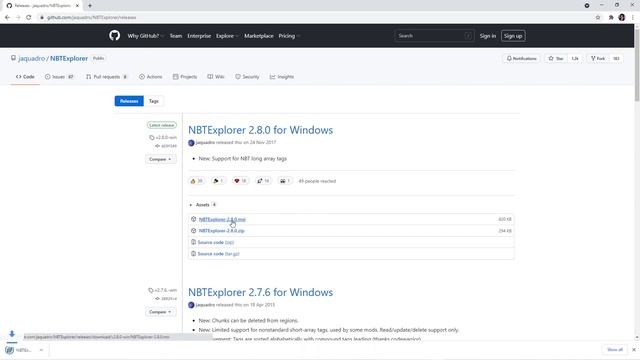Open the Enterprise header link
640x360 pixels.
[x=199, y=36]
